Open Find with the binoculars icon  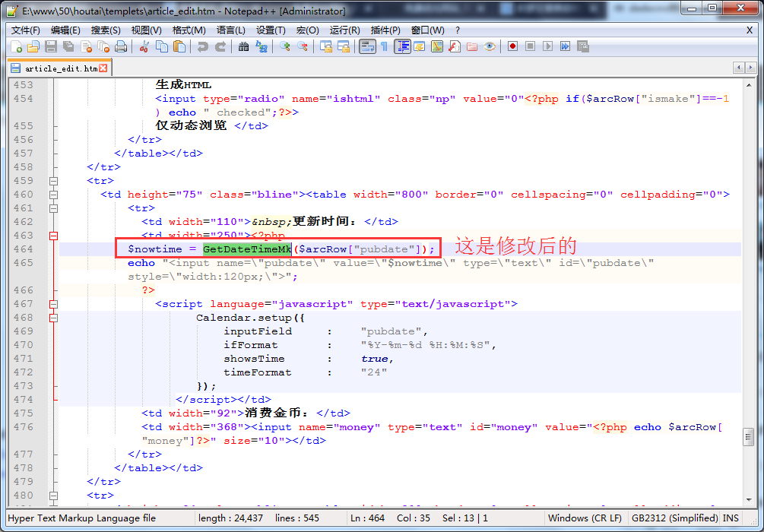tap(243, 47)
